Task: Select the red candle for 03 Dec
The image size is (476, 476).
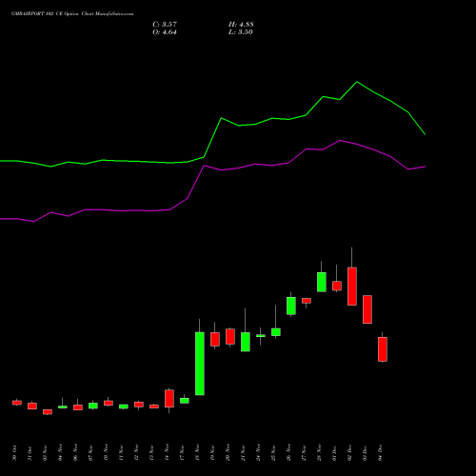Action: 367,309
